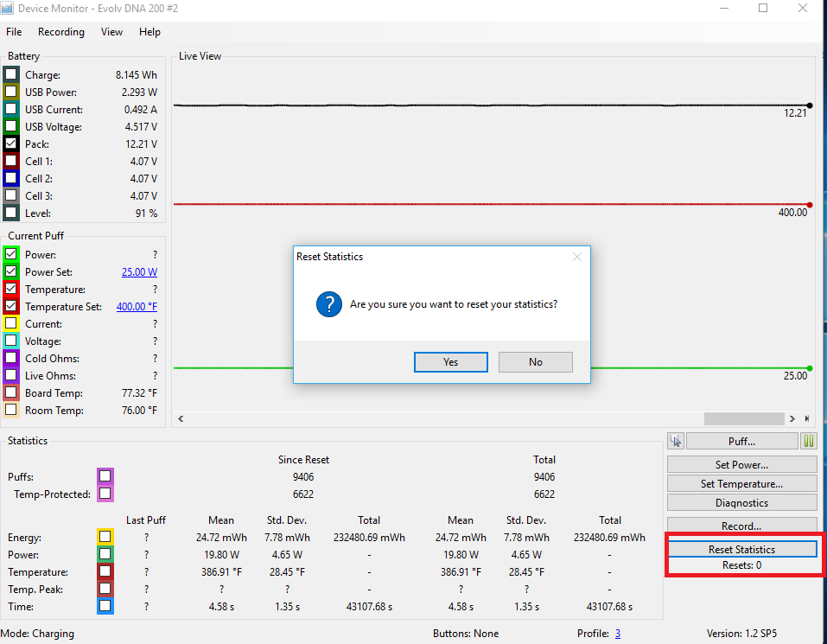This screenshot has height=644, width=827.
Task: Uncheck the Pack voltage checkbox
Action: tap(11, 144)
